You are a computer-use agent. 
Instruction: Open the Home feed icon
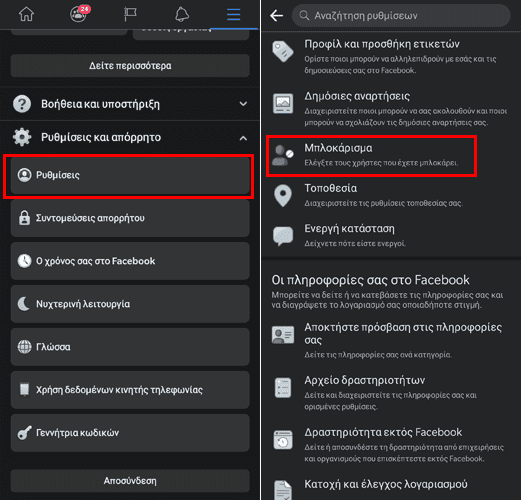pos(26,14)
